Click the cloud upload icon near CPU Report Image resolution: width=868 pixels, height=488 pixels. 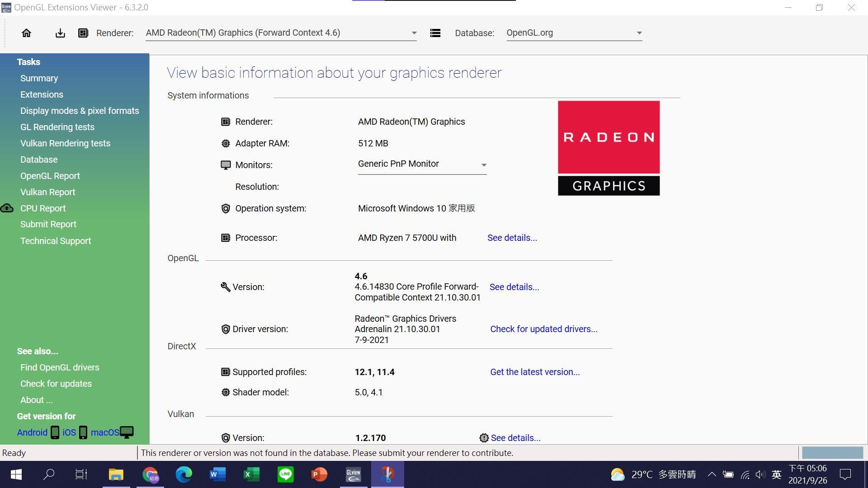[7, 208]
